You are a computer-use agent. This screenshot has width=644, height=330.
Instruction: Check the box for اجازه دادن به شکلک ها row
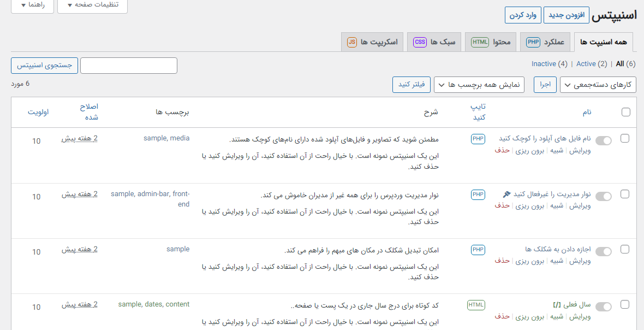pos(625,249)
